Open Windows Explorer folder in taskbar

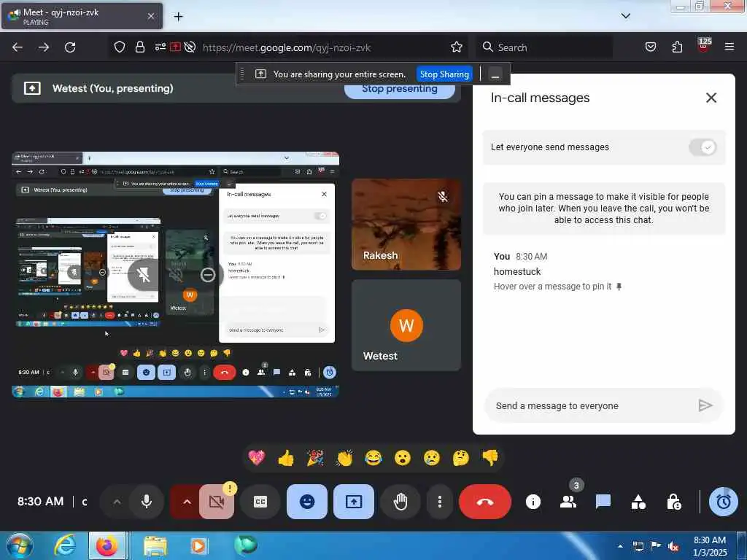tap(155, 545)
